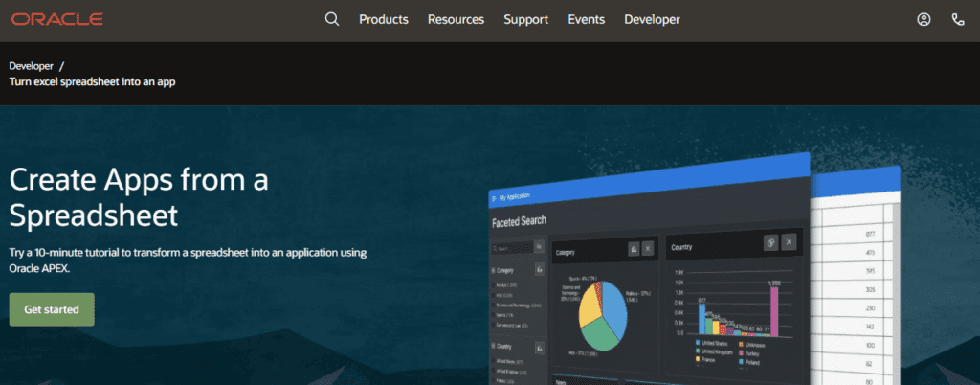Viewport: 980px width, 385px height.
Task: Click the Get started button
Action: coord(52,309)
